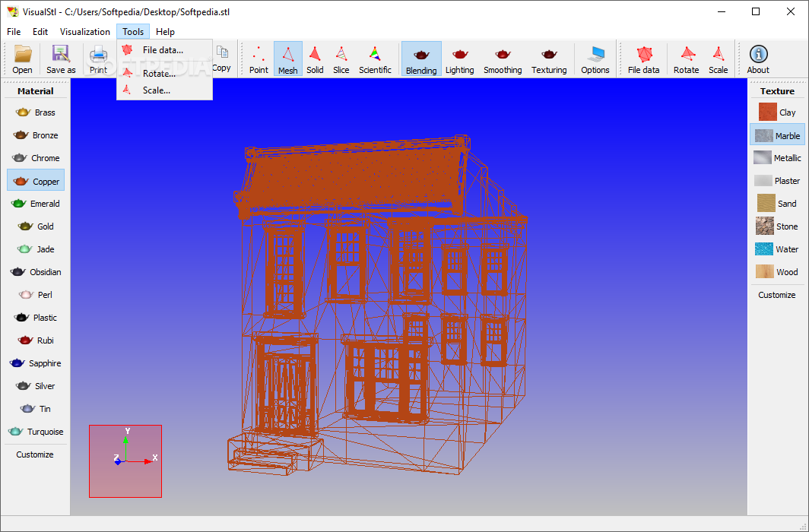Apply the Brass material

pyautogui.click(x=35, y=112)
